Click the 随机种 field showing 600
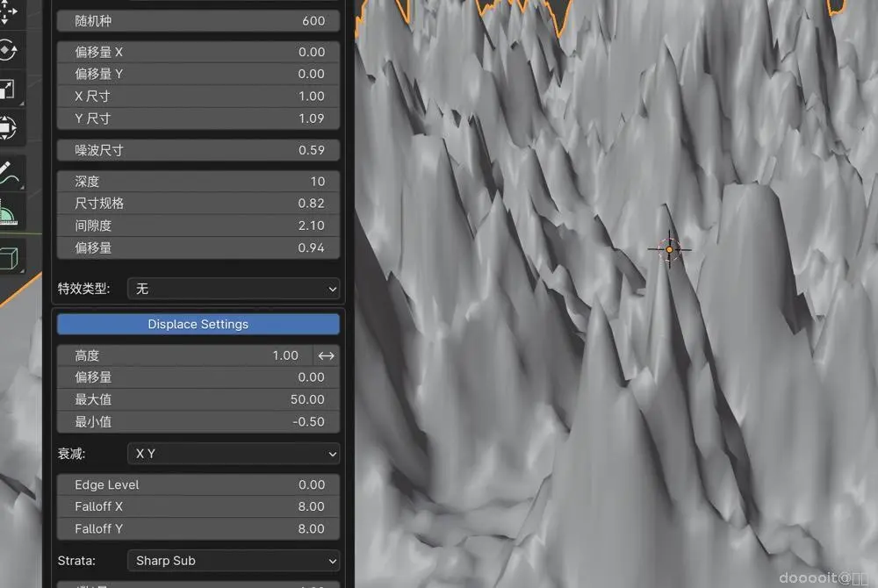 [198, 21]
